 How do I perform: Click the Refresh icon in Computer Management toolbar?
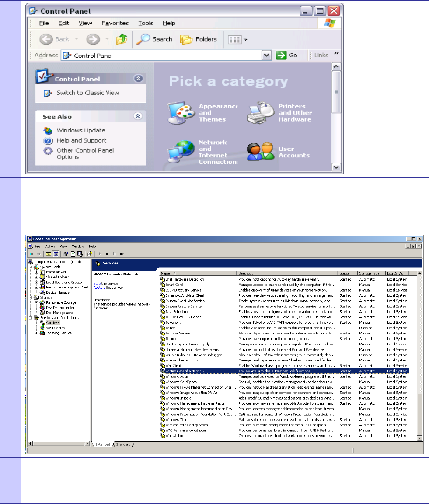(x=73, y=254)
